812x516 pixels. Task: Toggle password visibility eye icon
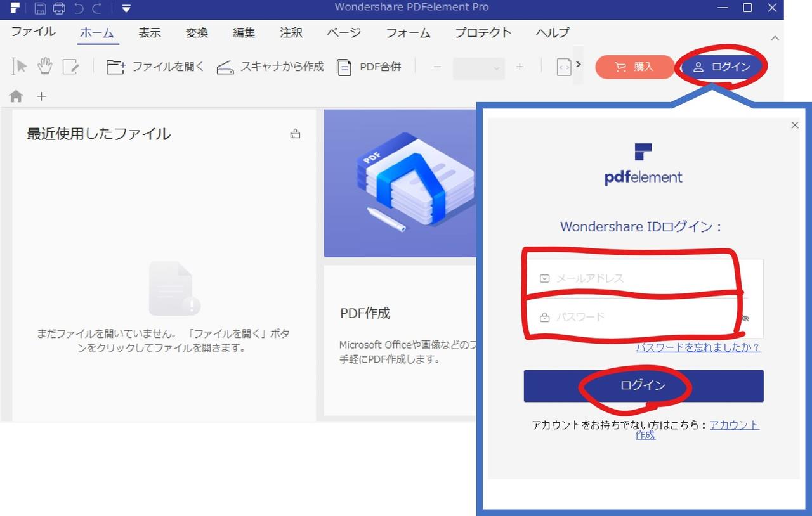(746, 318)
